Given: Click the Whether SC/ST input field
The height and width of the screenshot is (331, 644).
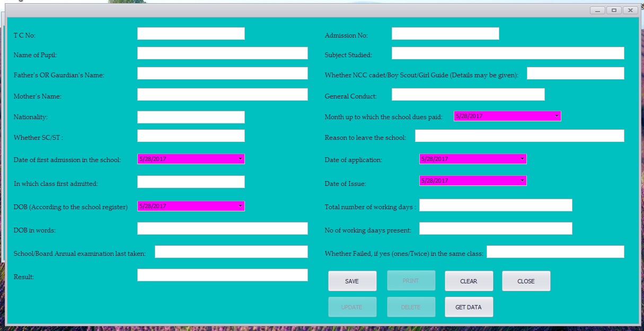Looking at the screenshot, I should click(191, 136).
